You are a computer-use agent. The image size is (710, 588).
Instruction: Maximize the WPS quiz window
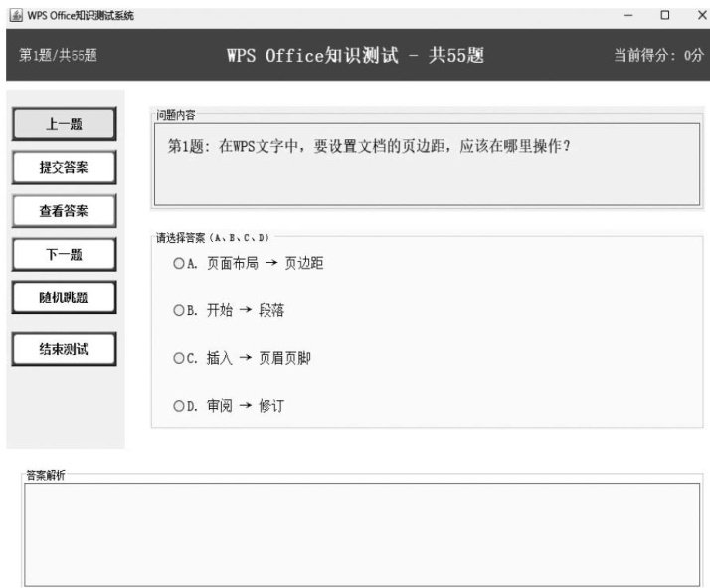[664, 15]
